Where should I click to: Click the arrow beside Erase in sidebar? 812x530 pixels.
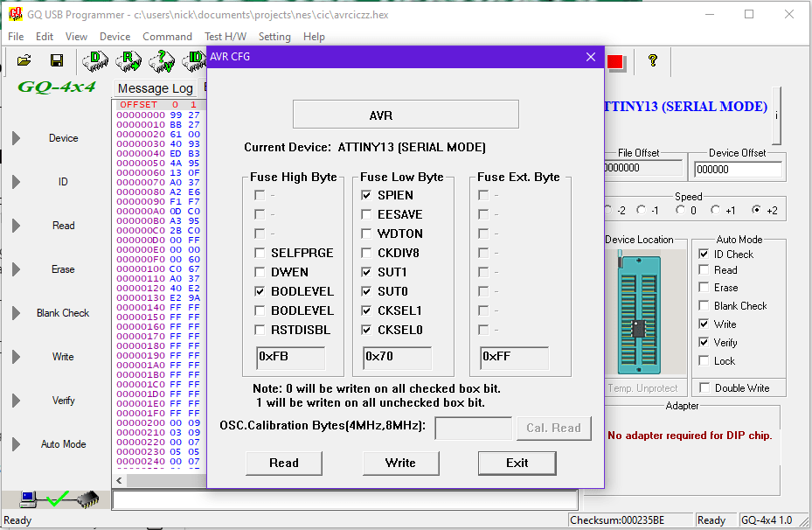(16, 269)
